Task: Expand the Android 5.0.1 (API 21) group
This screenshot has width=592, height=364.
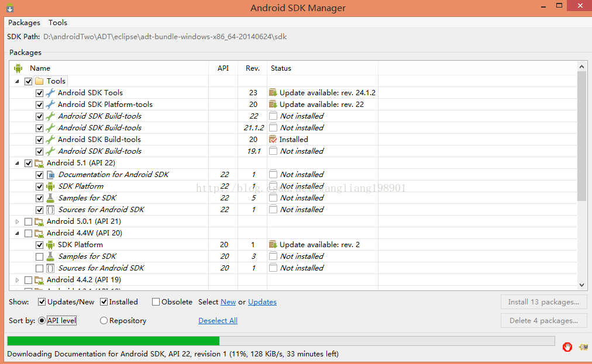Action: [x=17, y=221]
